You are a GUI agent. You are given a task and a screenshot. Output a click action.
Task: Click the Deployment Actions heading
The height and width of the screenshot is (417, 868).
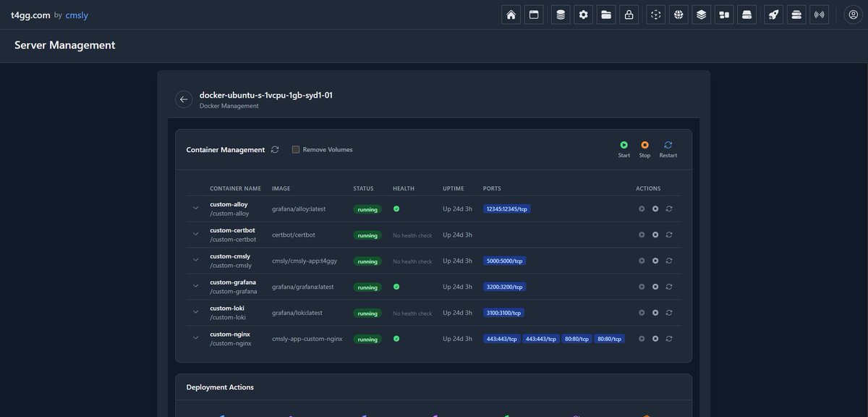pyautogui.click(x=220, y=387)
